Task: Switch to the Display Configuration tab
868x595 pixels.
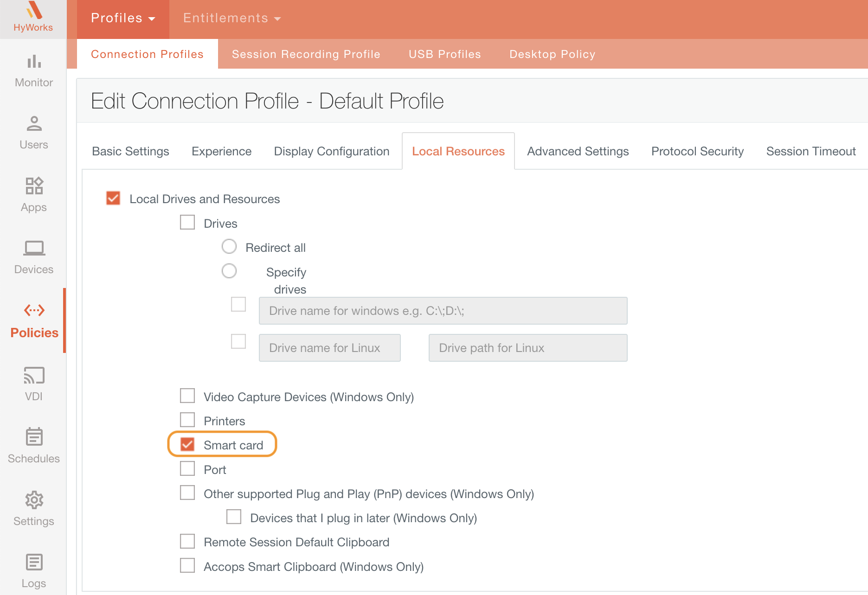Action: click(331, 152)
